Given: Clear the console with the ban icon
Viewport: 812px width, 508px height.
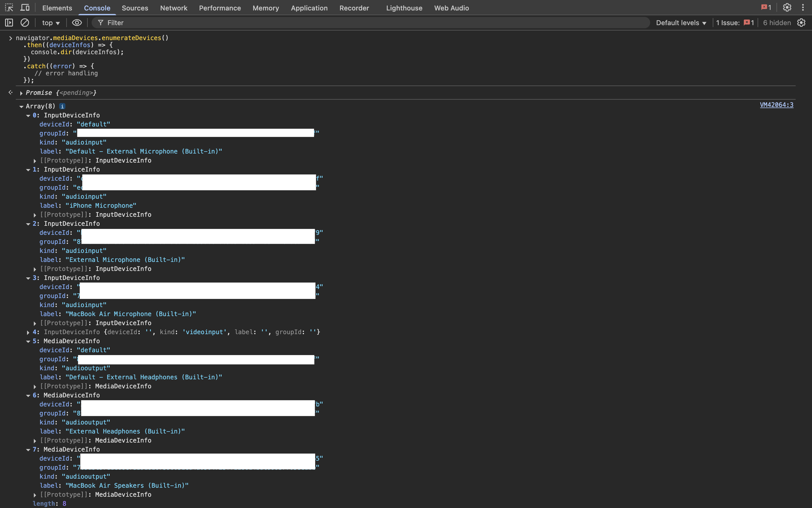Looking at the screenshot, I should [x=25, y=23].
